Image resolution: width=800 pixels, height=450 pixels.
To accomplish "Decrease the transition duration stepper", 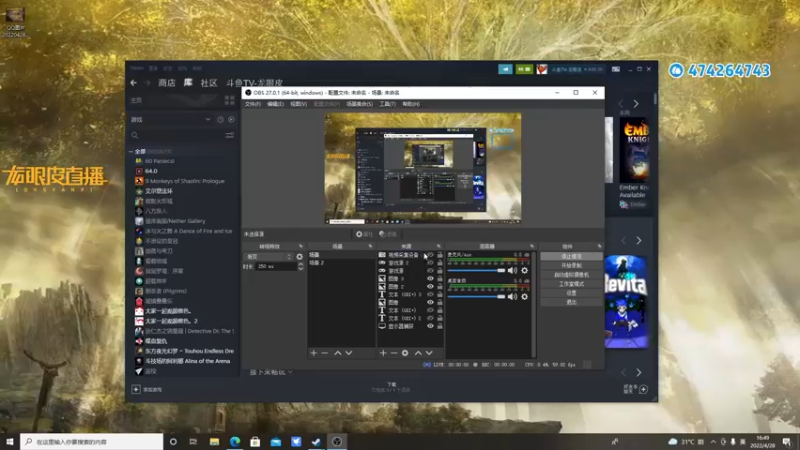I will point(301,268).
